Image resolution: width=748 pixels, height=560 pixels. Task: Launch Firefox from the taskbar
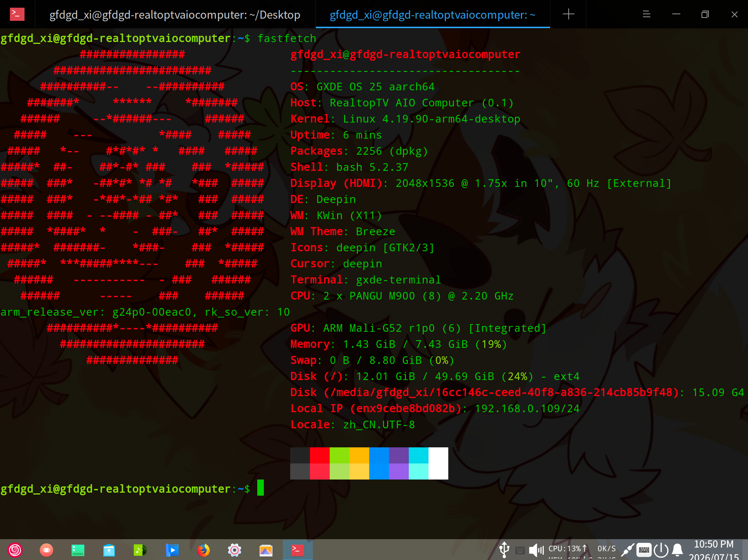203,550
